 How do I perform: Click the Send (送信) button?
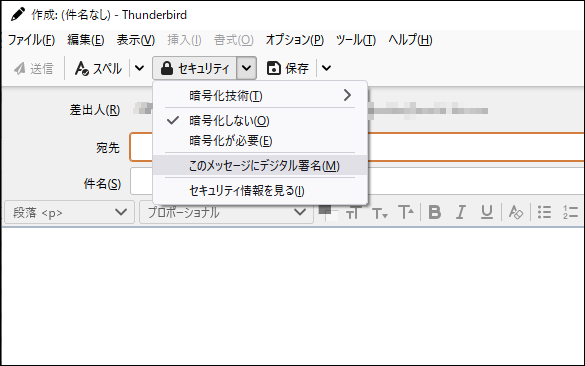coord(34,68)
